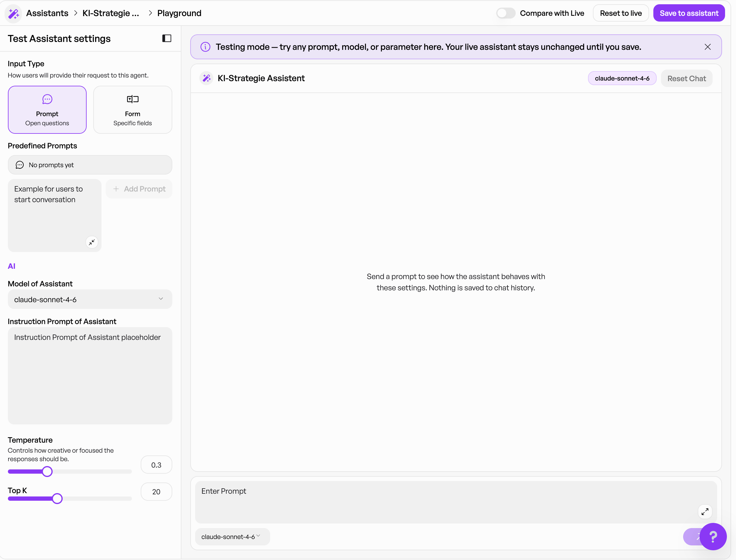This screenshot has width=736, height=560.
Task: Click Save to assistant button
Action: point(689,13)
